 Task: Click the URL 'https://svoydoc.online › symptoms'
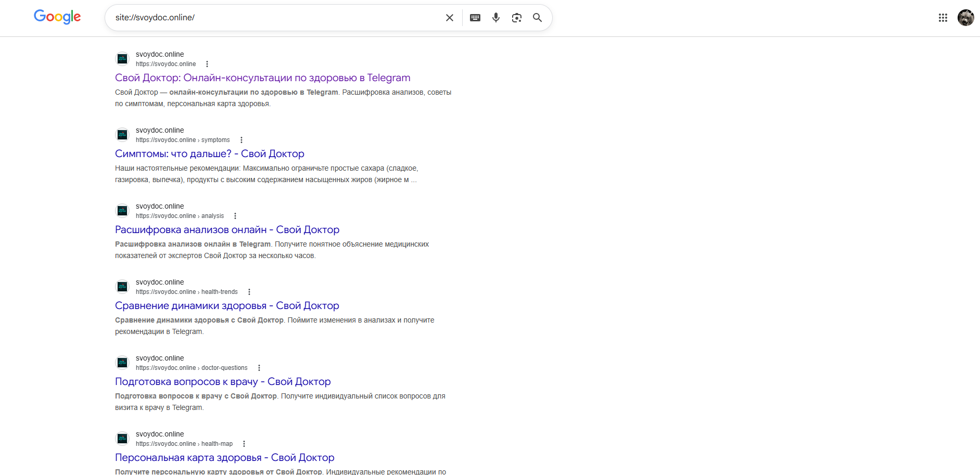[183, 140]
